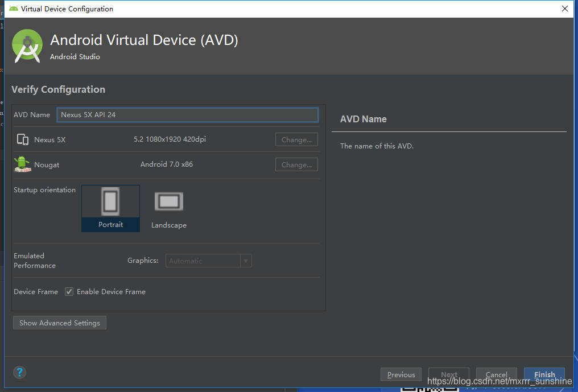
Task: Click the Nexus 5X label
Action: (x=49, y=140)
